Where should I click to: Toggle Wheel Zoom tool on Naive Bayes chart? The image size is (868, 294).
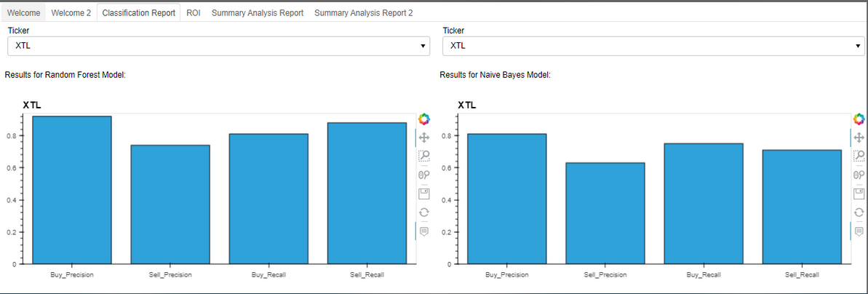point(859,175)
